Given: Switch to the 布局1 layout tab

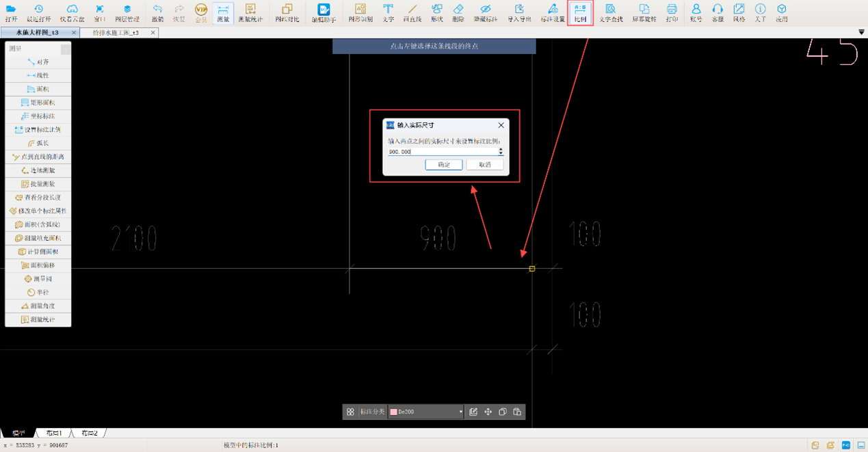Looking at the screenshot, I should click(53, 433).
